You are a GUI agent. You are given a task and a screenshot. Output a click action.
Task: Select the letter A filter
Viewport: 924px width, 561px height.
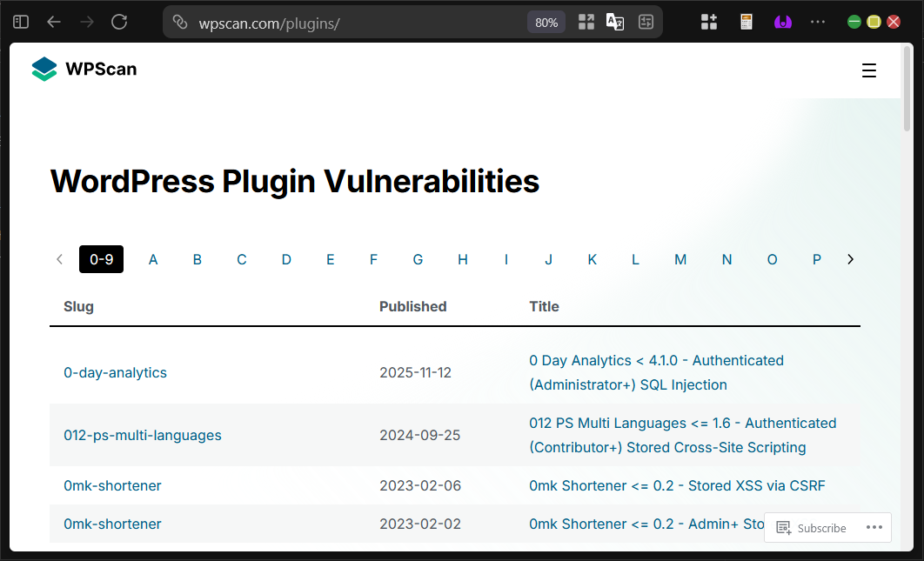(153, 259)
